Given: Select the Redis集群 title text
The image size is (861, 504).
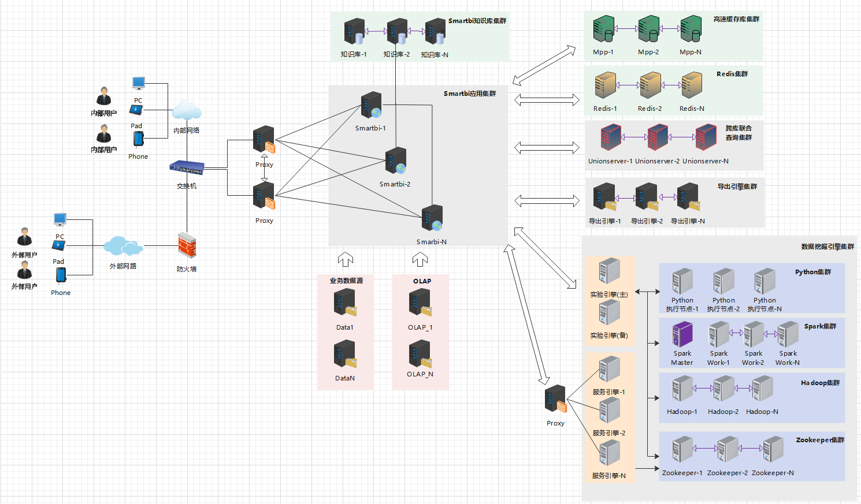Looking at the screenshot, I should click(732, 74).
